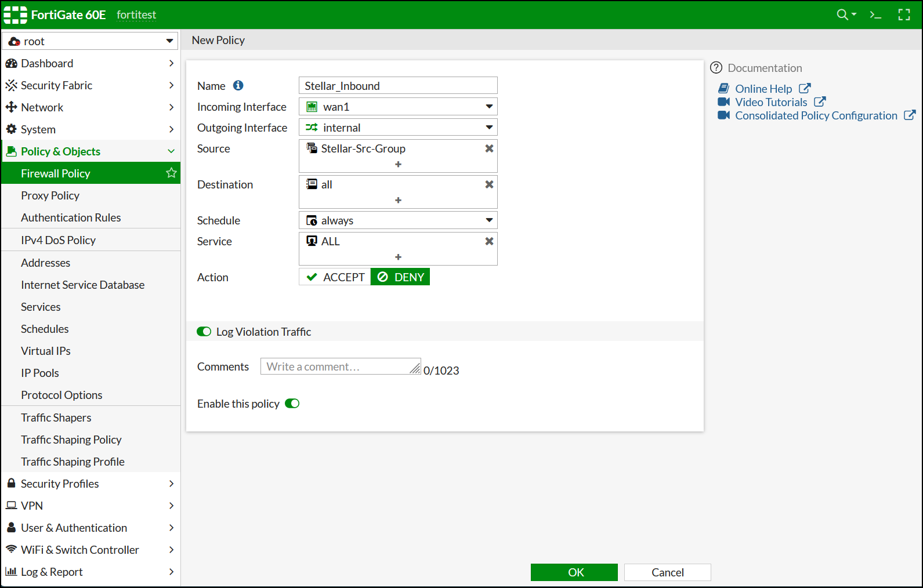The height and width of the screenshot is (588, 923).
Task: Expand the Security Profiles menu
Action: click(90, 484)
